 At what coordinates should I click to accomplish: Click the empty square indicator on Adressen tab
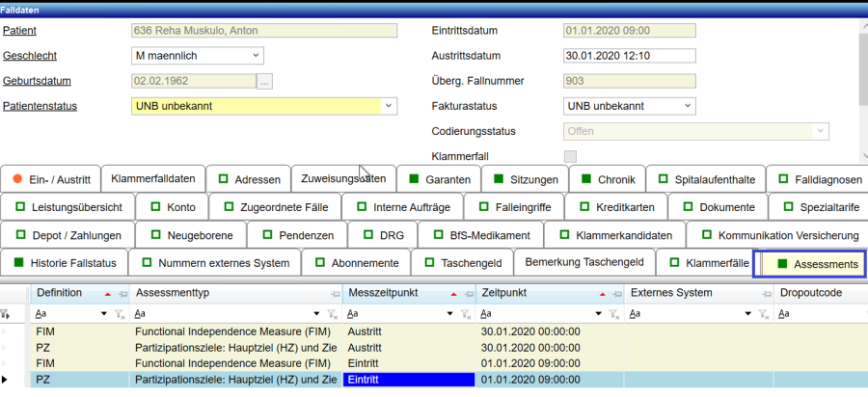222,179
